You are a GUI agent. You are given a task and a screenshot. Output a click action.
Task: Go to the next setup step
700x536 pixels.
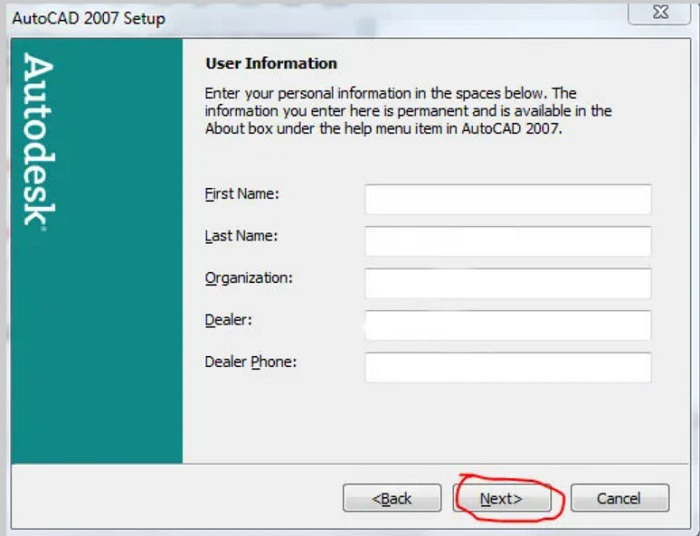tap(502, 498)
